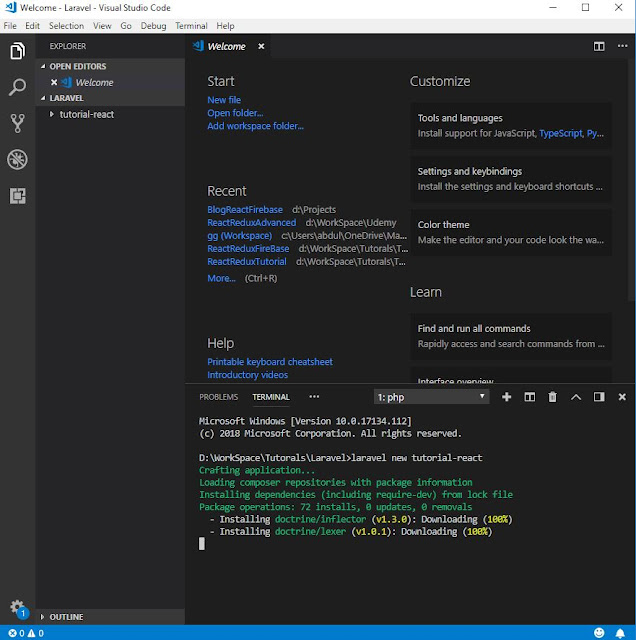636x640 pixels.
Task: Select the 1: php terminal dropdown
Action: [x=431, y=397]
